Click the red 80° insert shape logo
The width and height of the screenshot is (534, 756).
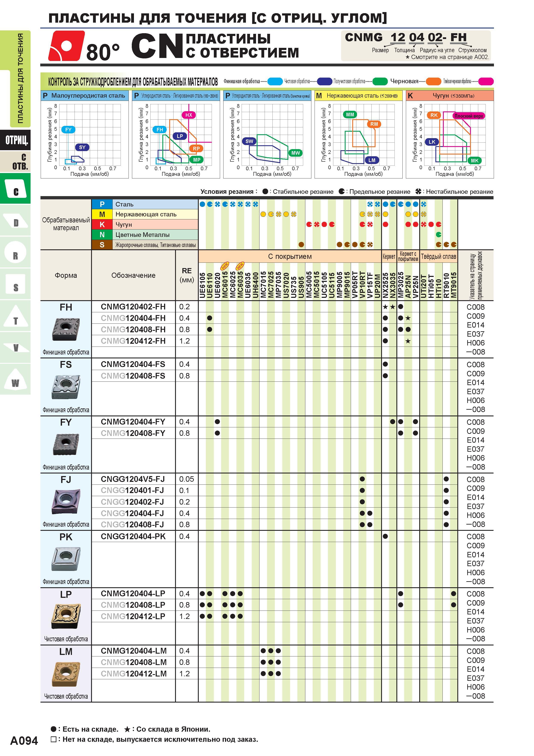tap(66, 46)
